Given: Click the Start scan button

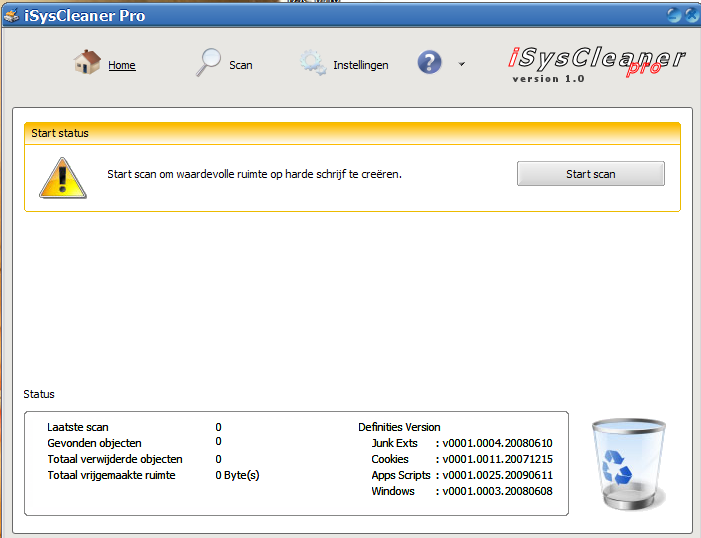Looking at the screenshot, I should (x=591, y=174).
